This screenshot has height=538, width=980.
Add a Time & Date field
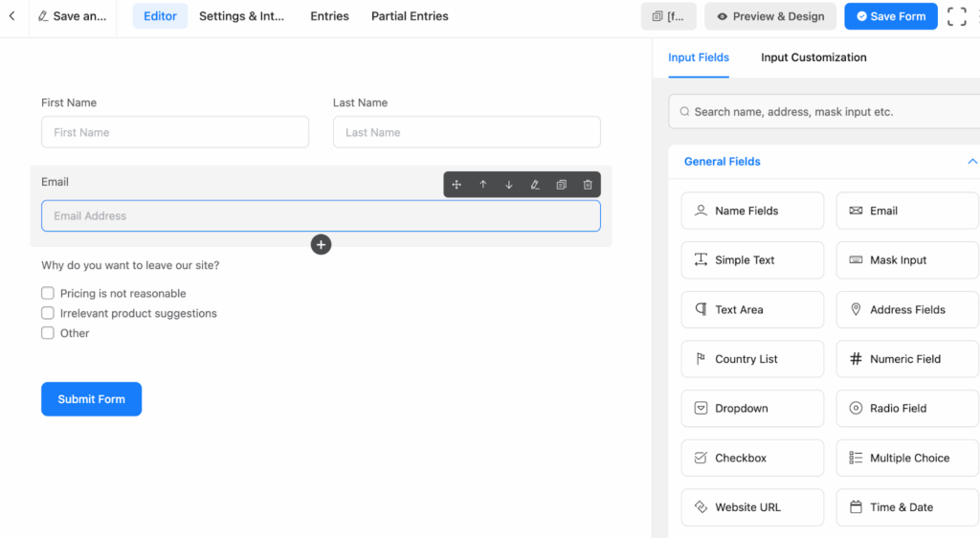pyautogui.click(x=907, y=506)
